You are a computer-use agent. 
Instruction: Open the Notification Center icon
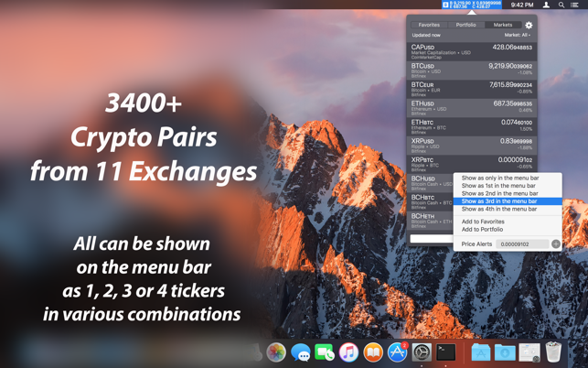[x=574, y=5]
